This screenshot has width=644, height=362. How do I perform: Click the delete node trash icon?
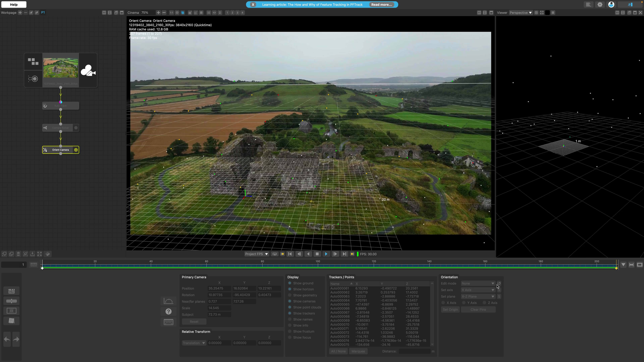[x=18, y=254]
